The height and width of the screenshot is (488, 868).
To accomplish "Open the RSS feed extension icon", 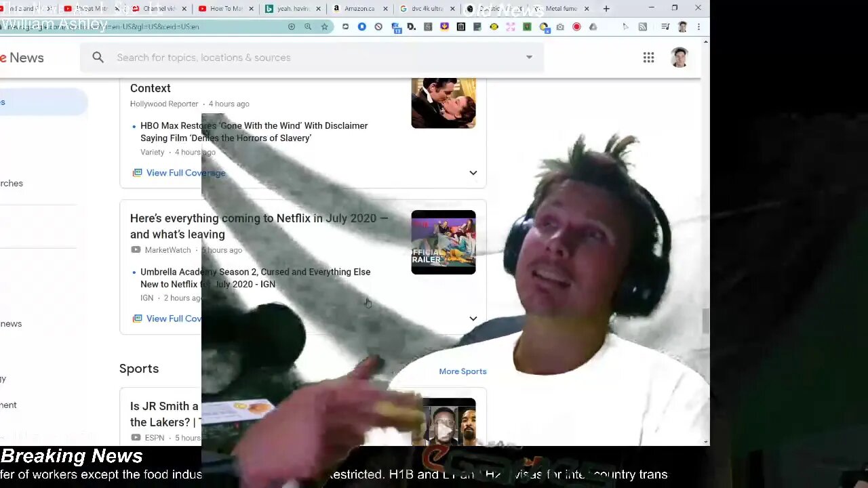I will coord(642,26).
